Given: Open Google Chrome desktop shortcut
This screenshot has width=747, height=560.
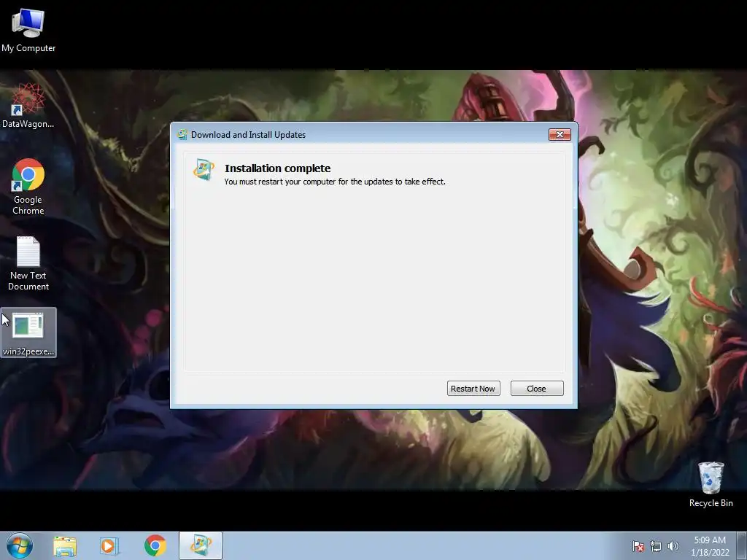Looking at the screenshot, I should [x=28, y=186].
